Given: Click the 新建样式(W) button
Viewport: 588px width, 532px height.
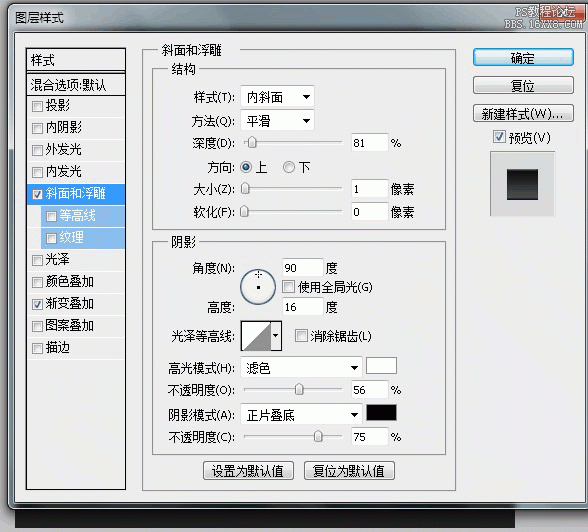Looking at the screenshot, I should click(523, 114).
